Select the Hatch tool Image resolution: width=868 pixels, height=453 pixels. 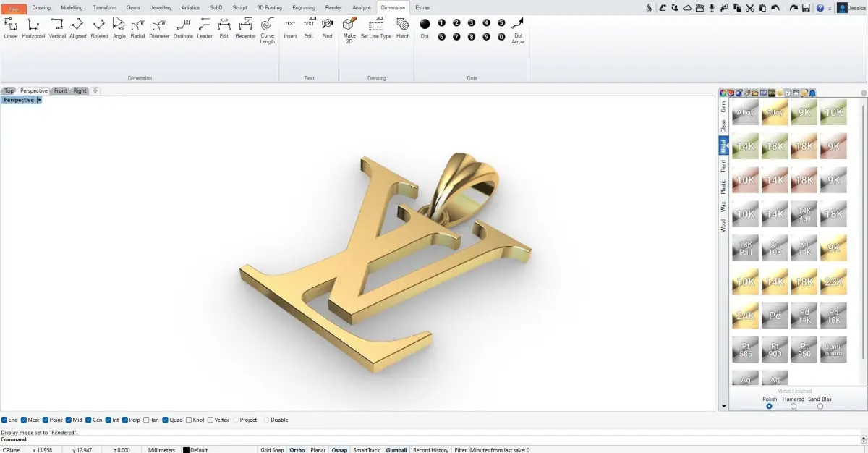403,29
